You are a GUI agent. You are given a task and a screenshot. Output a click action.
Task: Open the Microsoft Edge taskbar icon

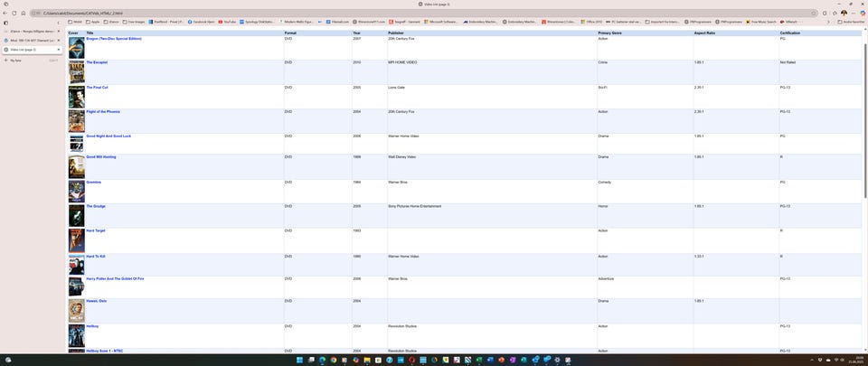322,360
